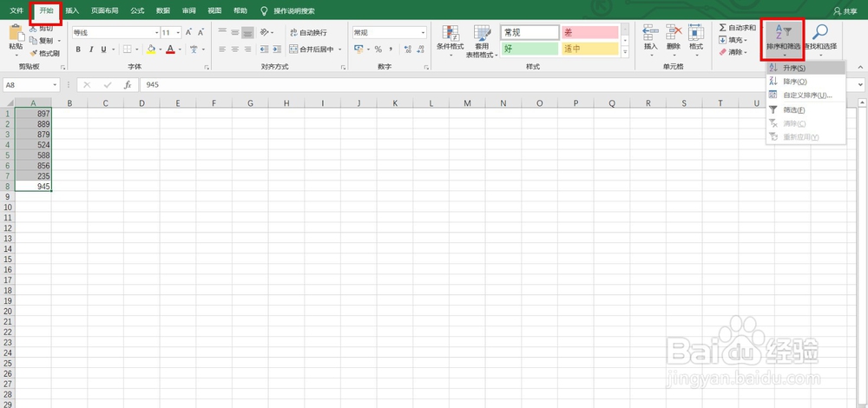
Task: Click the text orientation icon
Action: pyautogui.click(x=265, y=33)
